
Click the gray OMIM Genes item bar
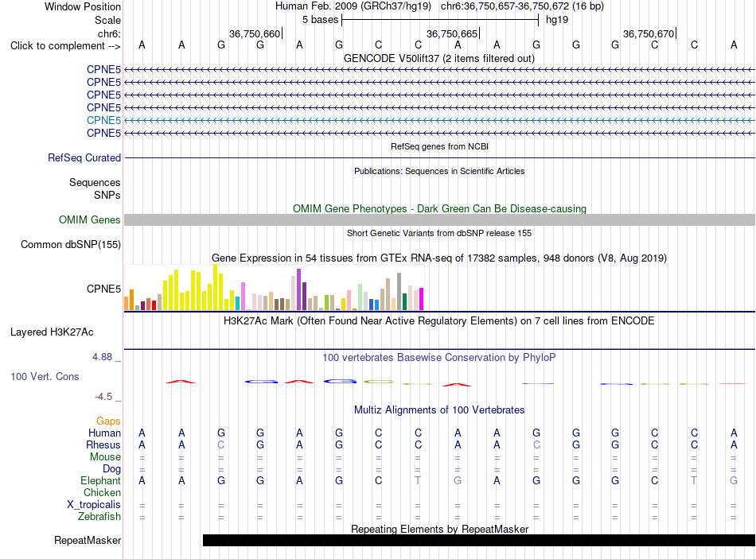pyautogui.click(x=439, y=219)
